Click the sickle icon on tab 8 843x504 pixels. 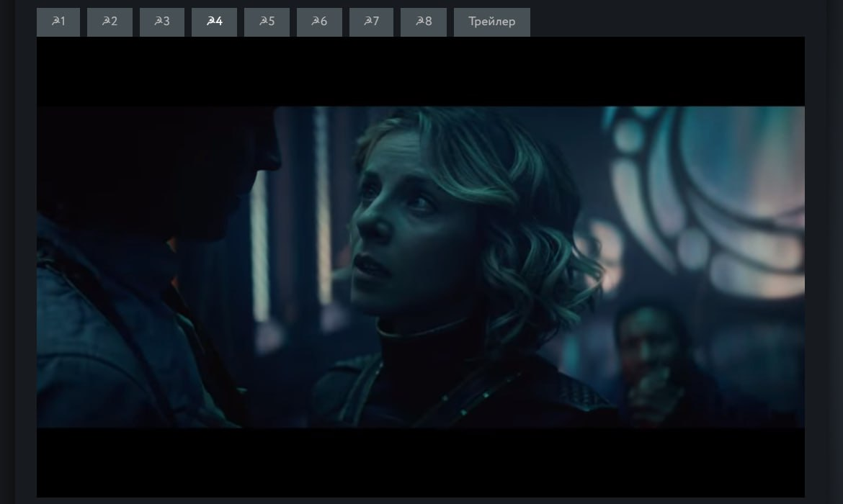pos(420,21)
